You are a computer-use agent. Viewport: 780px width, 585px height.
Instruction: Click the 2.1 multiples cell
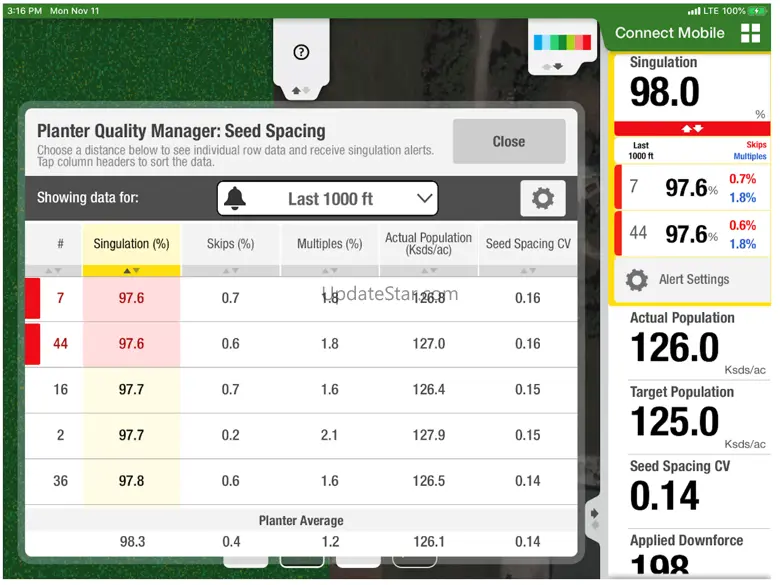pyautogui.click(x=329, y=435)
